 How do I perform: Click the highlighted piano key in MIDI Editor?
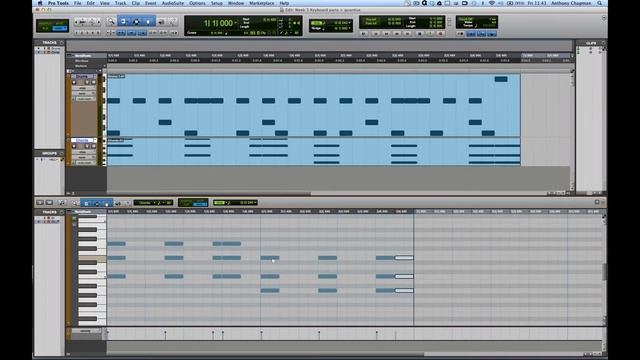point(92,259)
